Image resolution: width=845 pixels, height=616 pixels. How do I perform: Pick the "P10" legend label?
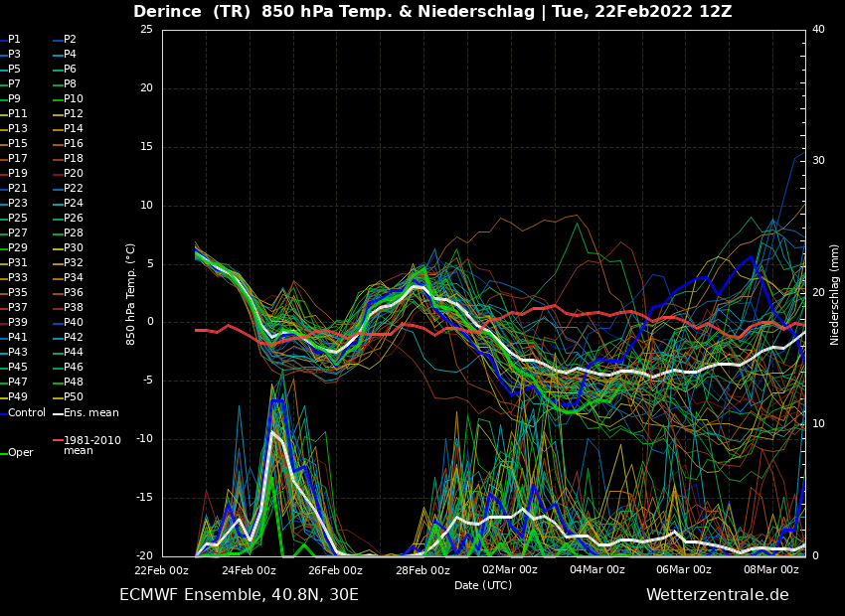tap(74, 98)
